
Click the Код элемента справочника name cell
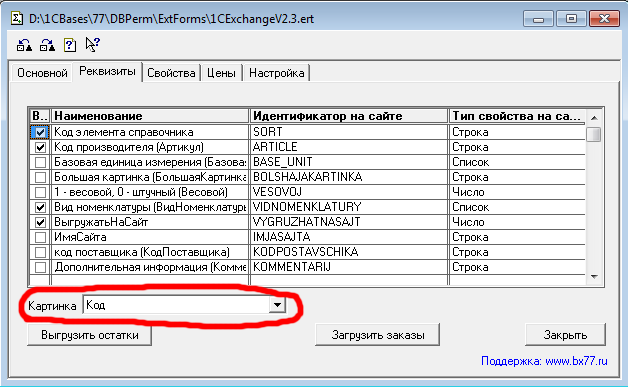150,132
